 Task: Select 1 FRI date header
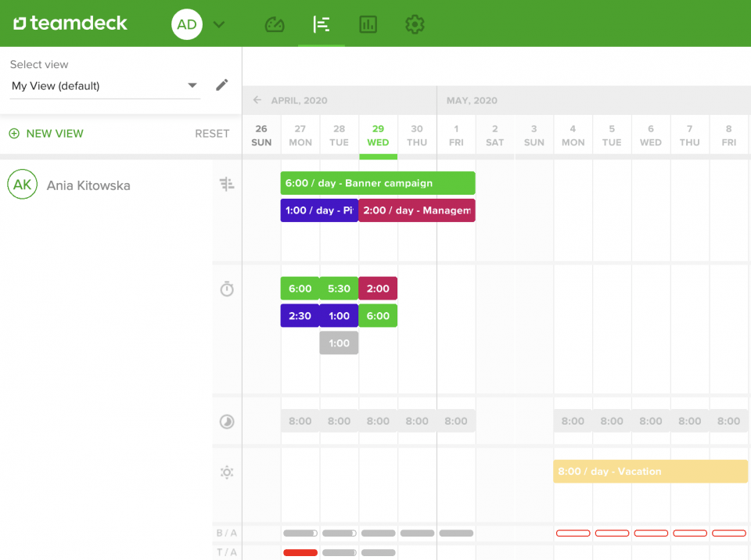click(x=456, y=135)
